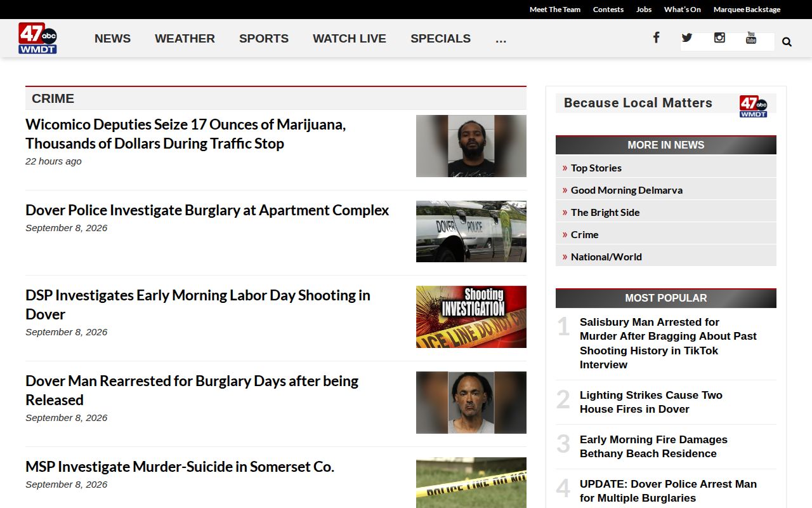812x508 pixels.
Task: Read Dover Man Rearrested for Burglary story
Action: click(192, 391)
